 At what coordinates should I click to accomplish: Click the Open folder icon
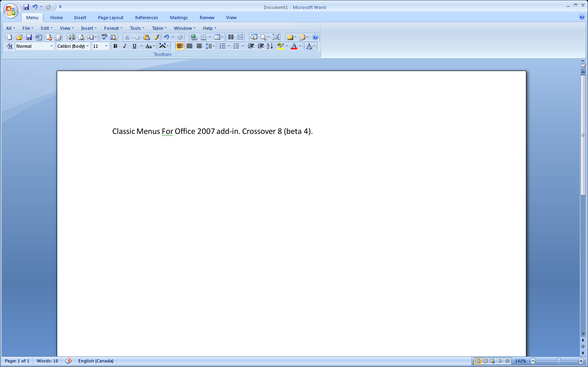click(19, 37)
